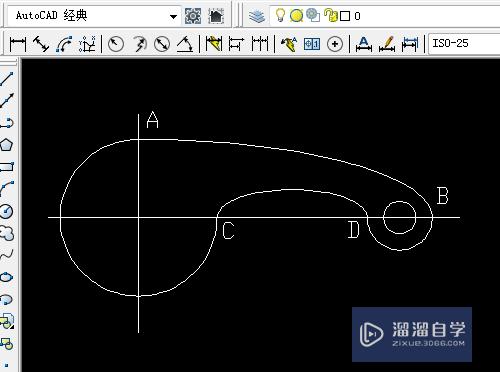
Task: Open the Layer Properties Manager
Action: tap(257, 16)
